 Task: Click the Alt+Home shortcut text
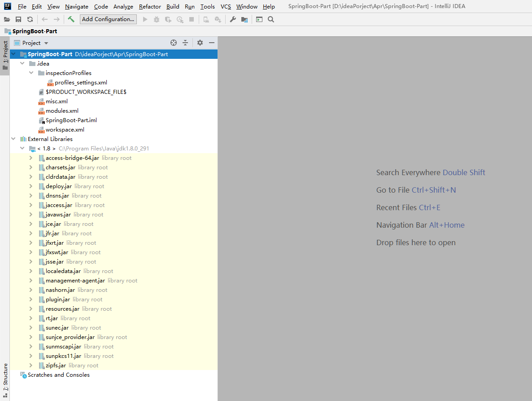(x=447, y=225)
